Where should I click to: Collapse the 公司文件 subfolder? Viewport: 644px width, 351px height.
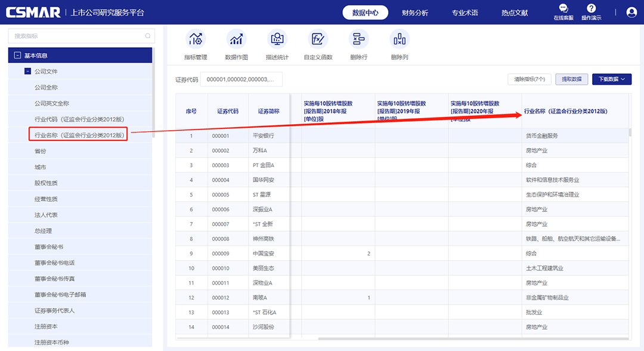(27, 72)
